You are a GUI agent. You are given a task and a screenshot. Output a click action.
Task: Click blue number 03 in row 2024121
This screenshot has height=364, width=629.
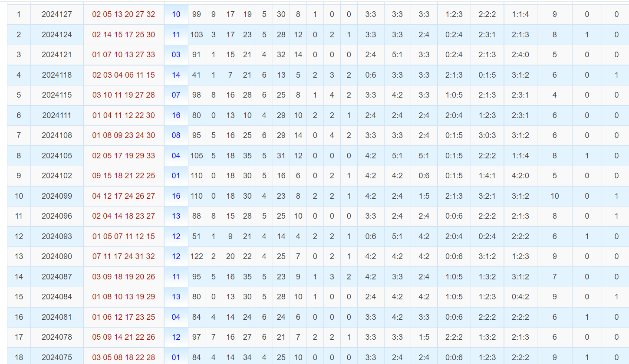[176, 55]
